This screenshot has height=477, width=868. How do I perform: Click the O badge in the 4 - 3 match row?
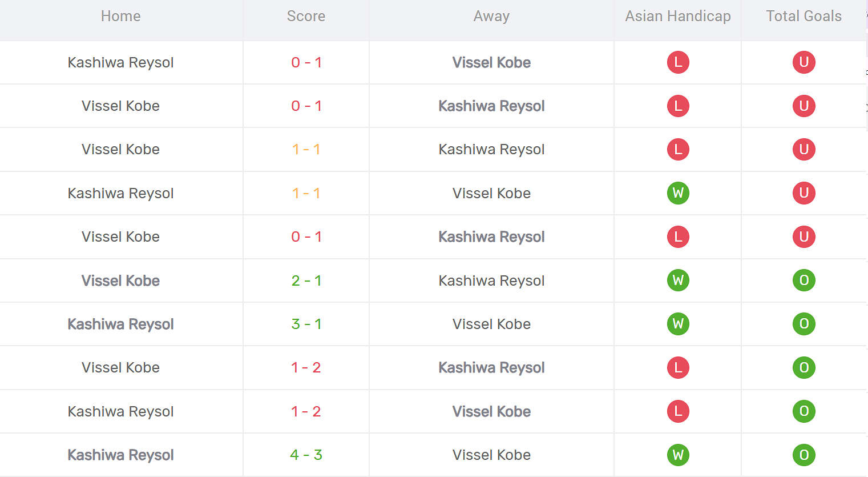pyautogui.click(x=804, y=455)
